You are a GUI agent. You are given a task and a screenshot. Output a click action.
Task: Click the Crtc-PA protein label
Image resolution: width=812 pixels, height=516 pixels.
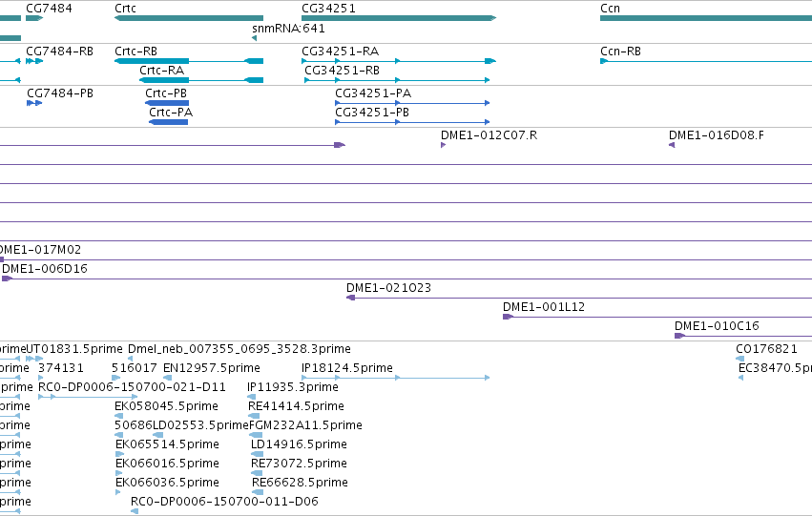[x=171, y=113]
